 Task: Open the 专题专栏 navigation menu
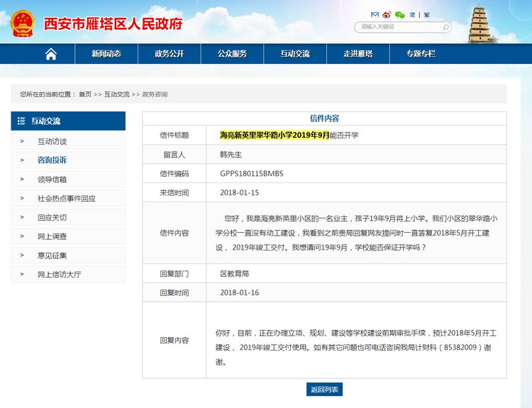click(421, 54)
